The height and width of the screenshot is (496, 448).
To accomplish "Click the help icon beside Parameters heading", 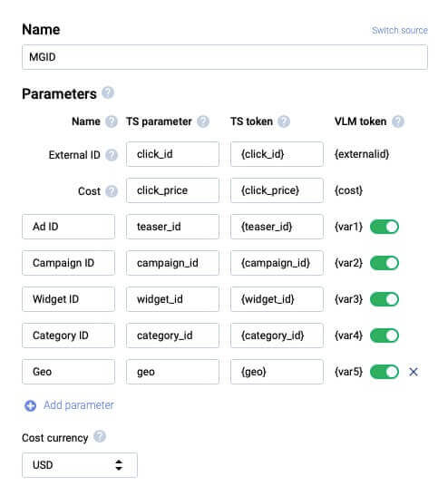I will pos(108,93).
